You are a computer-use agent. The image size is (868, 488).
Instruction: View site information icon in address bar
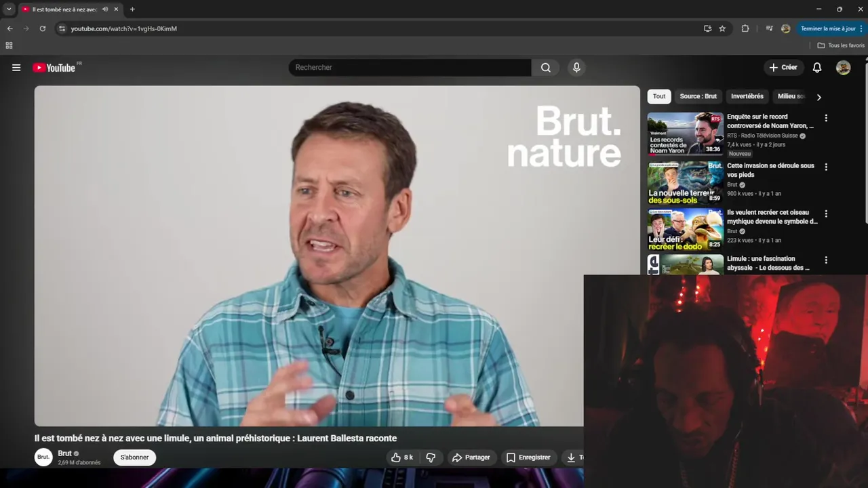[x=62, y=28]
